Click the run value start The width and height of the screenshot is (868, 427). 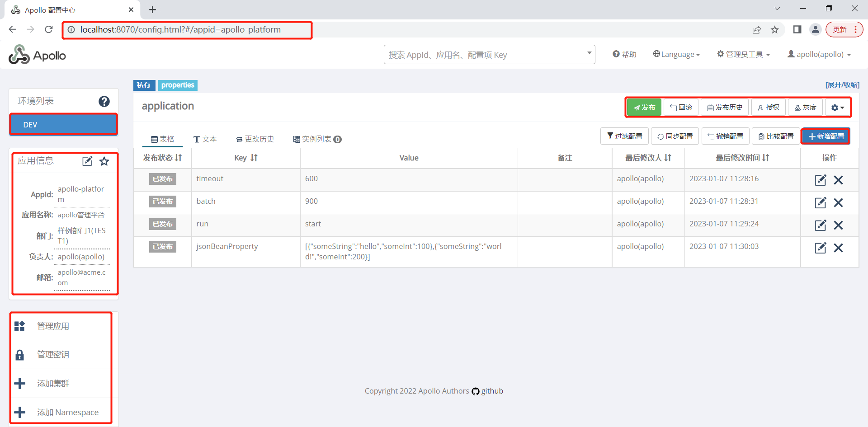[313, 224]
